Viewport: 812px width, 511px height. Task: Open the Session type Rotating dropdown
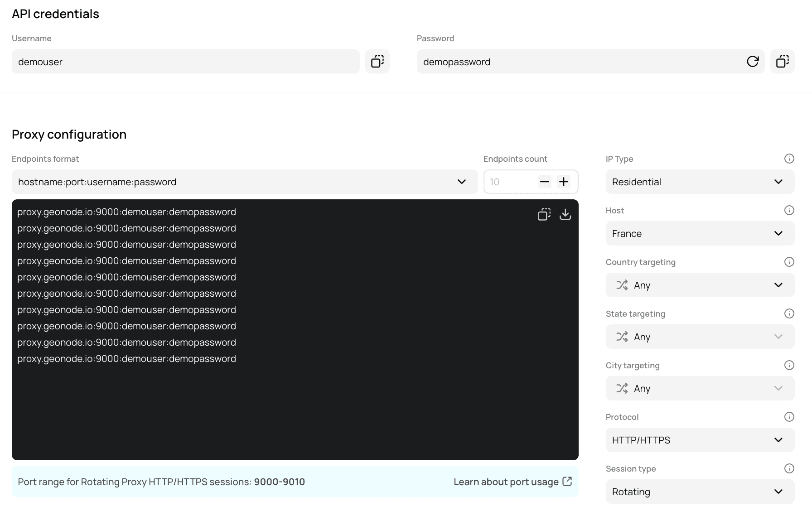click(700, 491)
